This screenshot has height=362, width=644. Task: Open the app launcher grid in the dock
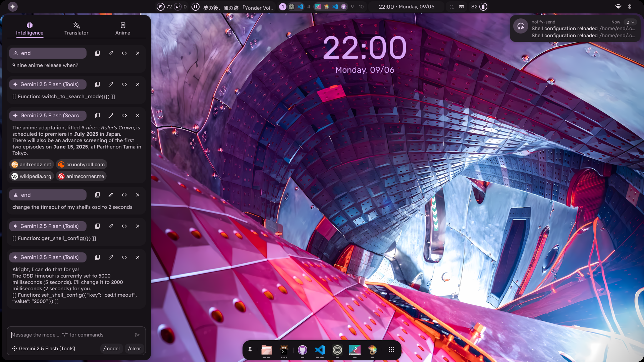click(391, 350)
